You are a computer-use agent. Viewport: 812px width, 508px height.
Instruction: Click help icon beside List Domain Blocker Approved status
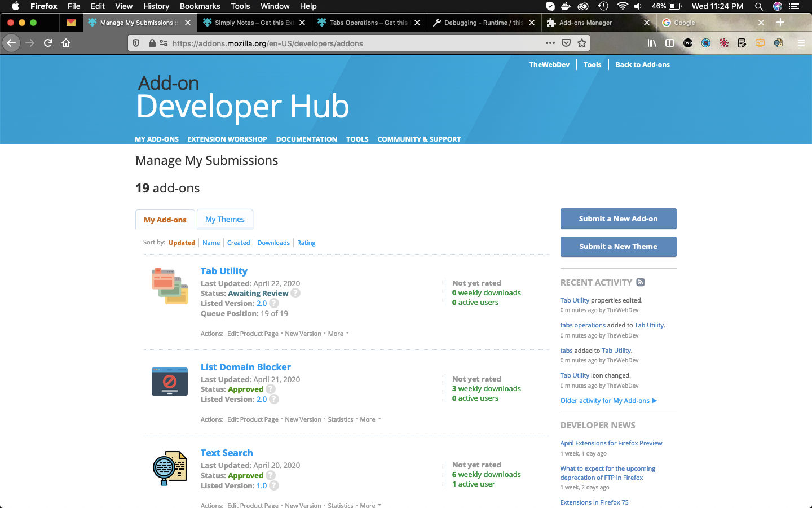[x=271, y=389]
